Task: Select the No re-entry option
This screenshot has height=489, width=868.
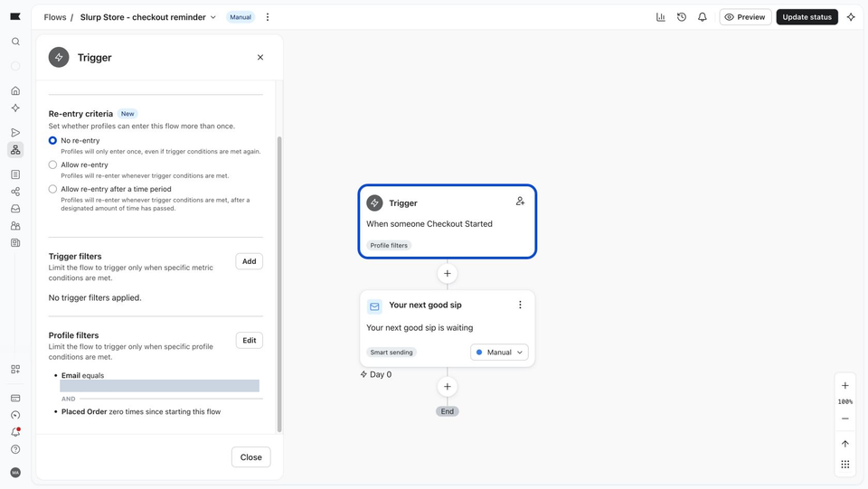Action: coord(52,140)
